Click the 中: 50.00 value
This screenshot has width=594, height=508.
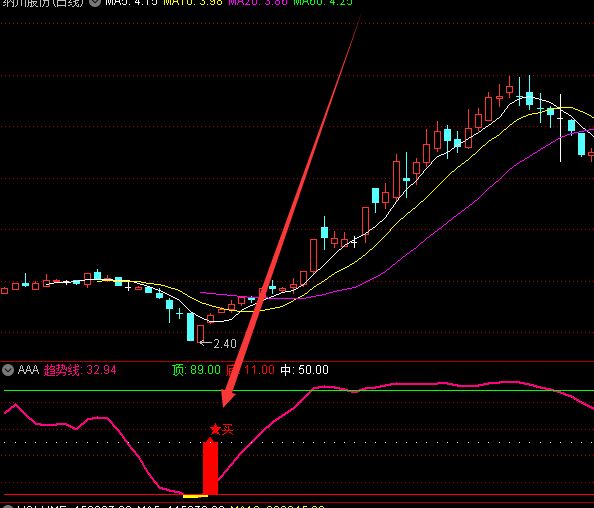point(304,370)
